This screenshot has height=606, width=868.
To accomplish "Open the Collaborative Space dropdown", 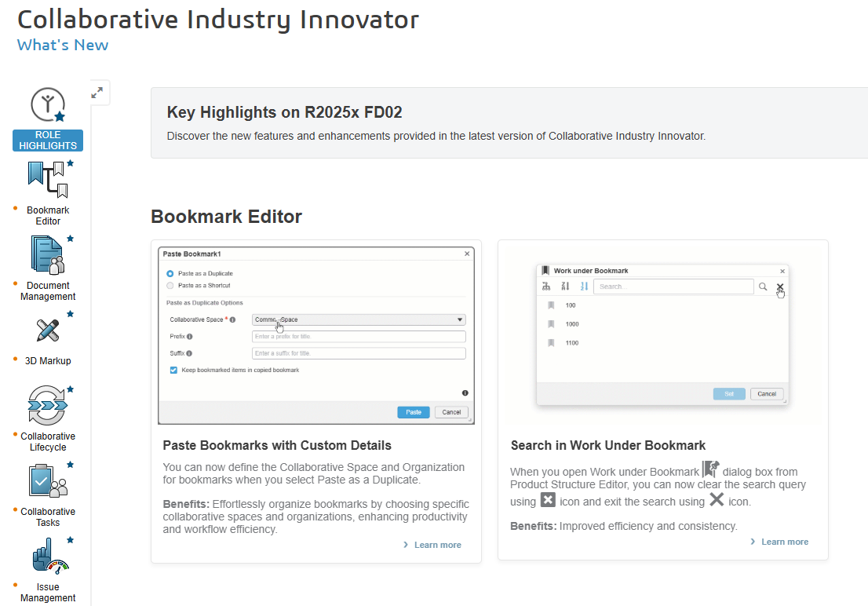I will tap(359, 319).
